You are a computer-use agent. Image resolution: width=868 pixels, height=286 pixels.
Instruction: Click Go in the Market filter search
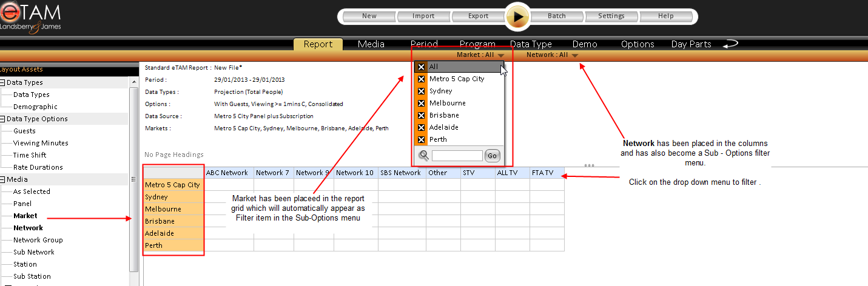pos(492,156)
